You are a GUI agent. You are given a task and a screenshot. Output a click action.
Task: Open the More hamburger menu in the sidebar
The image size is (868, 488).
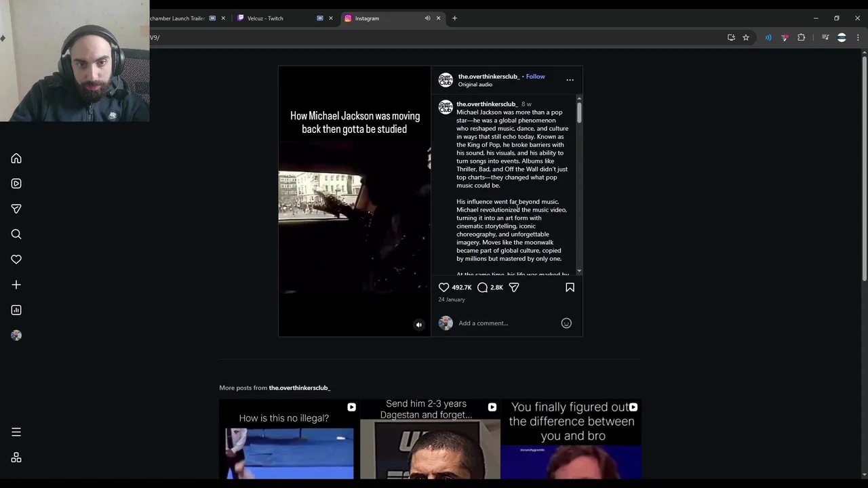[x=16, y=432]
